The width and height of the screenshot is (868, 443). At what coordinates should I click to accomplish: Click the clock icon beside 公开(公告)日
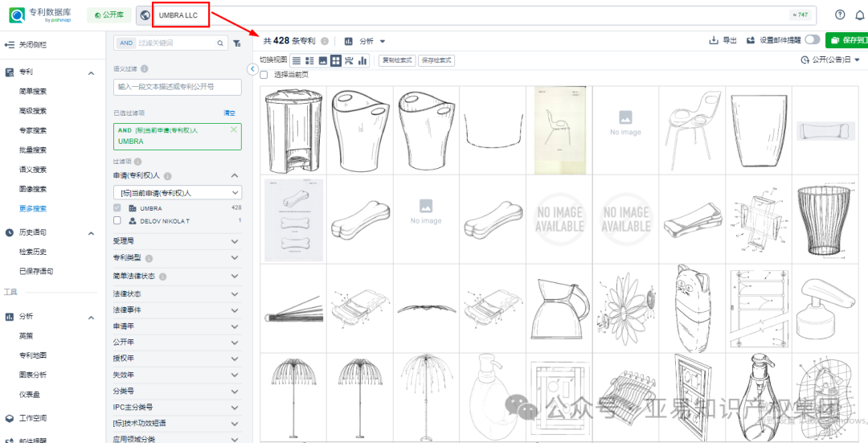(805, 59)
